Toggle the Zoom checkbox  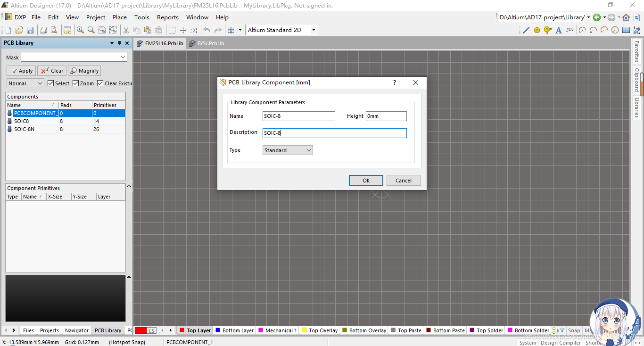coord(76,83)
